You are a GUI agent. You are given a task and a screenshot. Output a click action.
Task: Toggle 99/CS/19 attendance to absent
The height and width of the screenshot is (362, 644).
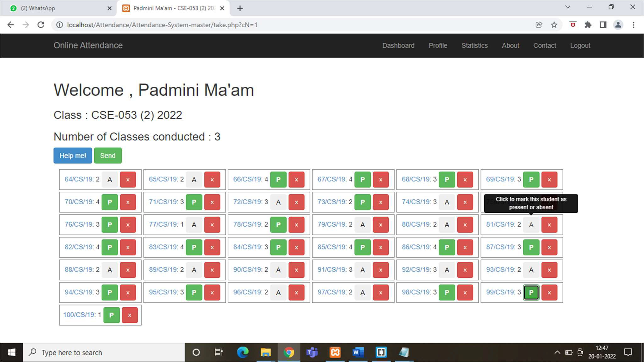coord(531,292)
